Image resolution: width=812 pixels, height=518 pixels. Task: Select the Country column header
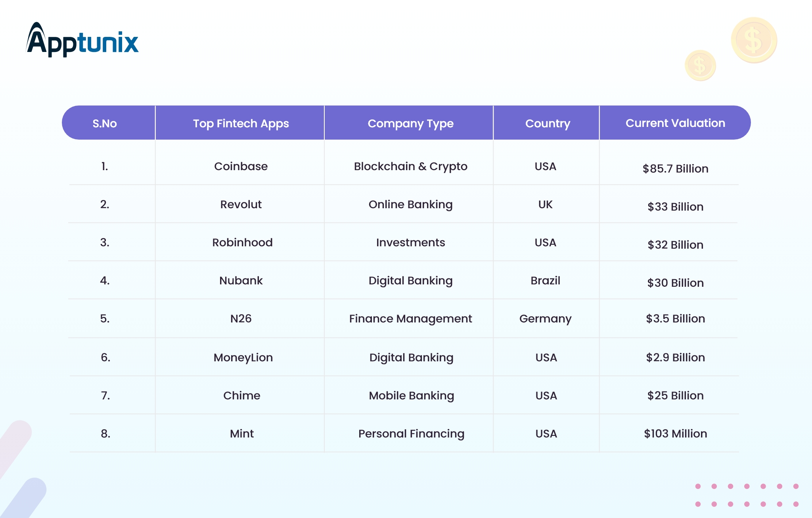[548, 123]
